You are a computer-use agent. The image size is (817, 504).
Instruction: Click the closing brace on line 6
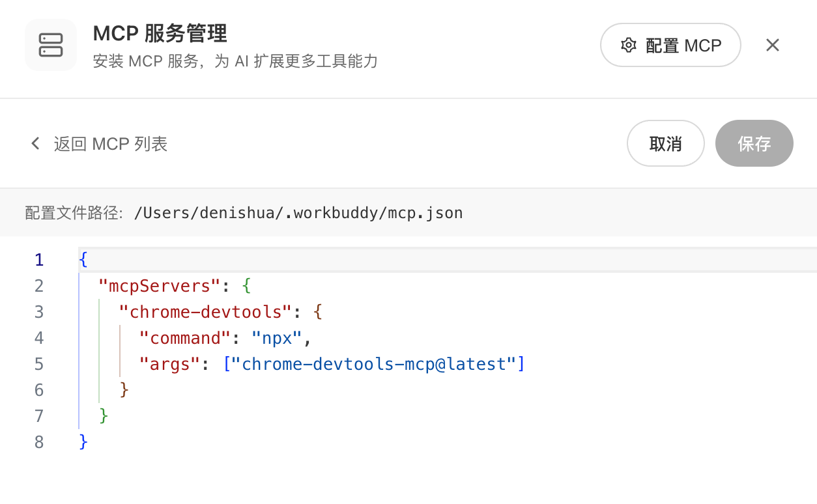pyautogui.click(x=124, y=389)
